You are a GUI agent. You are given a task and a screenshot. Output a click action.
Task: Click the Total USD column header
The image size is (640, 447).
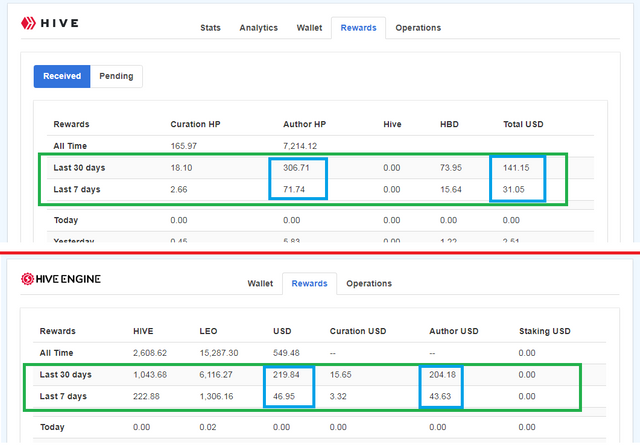tap(523, 124)
